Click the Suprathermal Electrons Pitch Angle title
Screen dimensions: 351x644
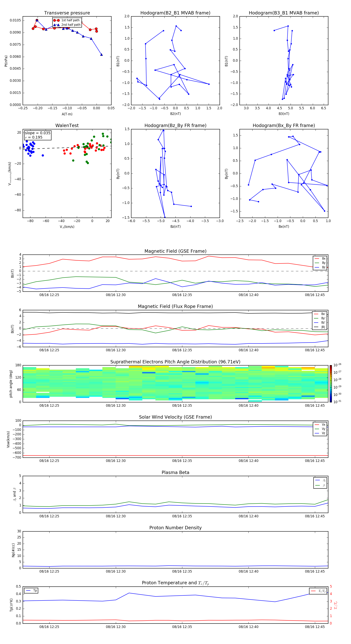pos(175,362)
